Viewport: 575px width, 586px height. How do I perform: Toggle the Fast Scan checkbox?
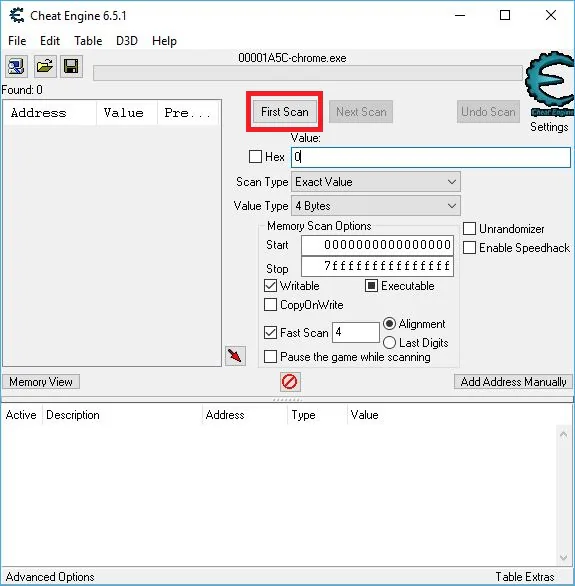click(270, 332)
